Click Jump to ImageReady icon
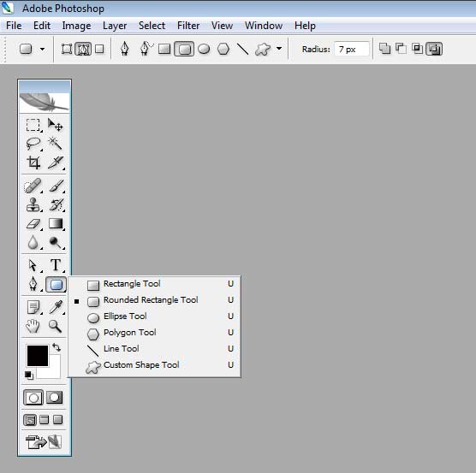The height and width of the screenshot is (473, 476). pos(44,441)
